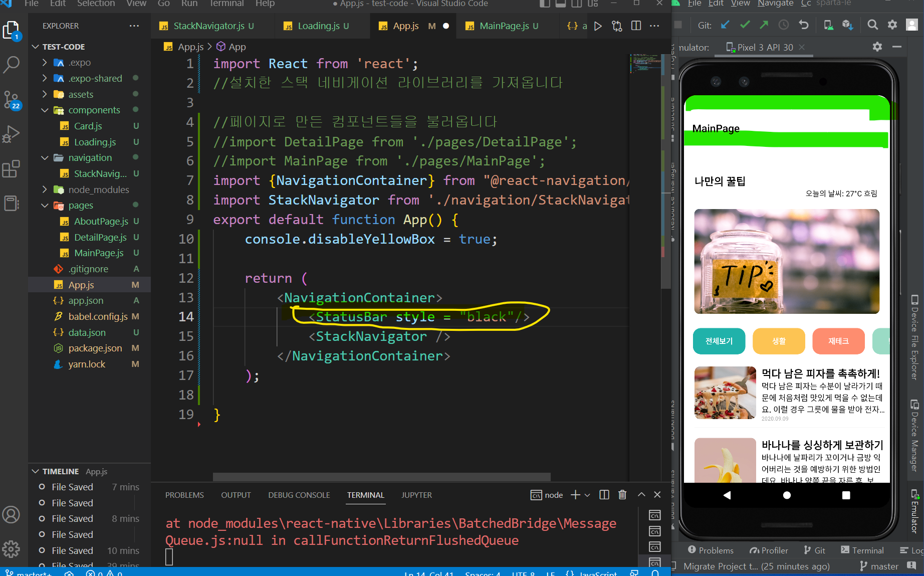Toggle the Device Manager side tool window
Viewport: 924px width, 576px height.
point(914,436)
